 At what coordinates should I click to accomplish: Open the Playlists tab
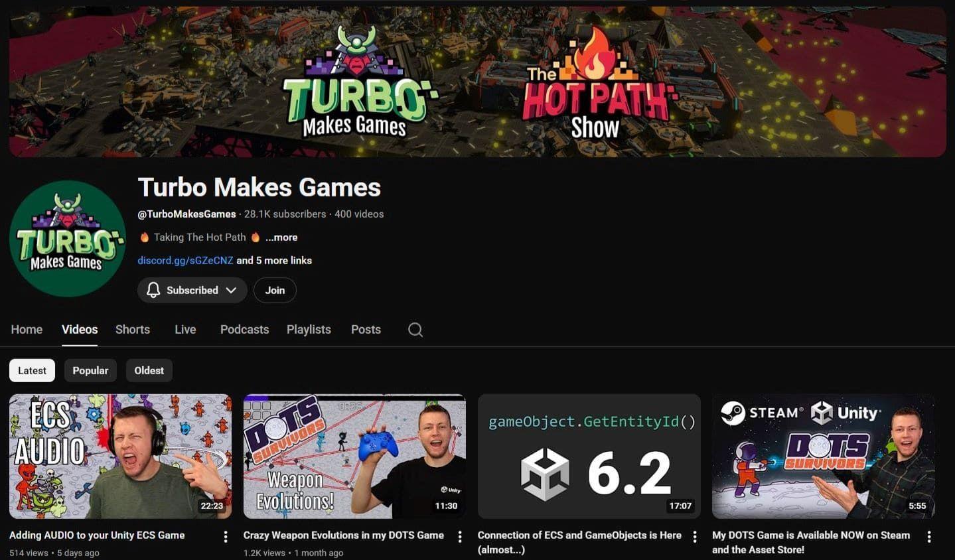tap(309, 330)
